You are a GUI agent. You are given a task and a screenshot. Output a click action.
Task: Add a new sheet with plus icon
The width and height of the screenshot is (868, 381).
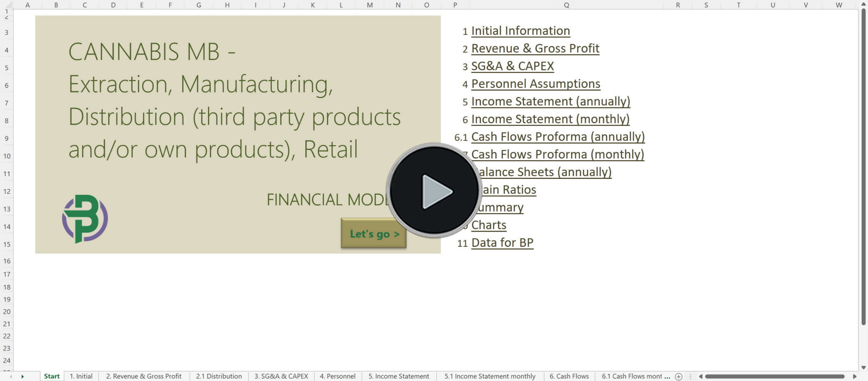pos(678,376)
